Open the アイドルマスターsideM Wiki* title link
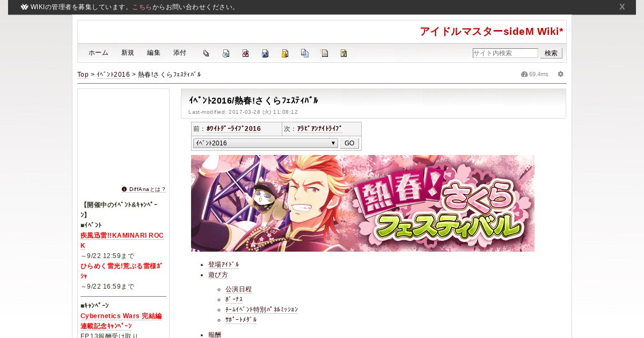 click(492, 32)
